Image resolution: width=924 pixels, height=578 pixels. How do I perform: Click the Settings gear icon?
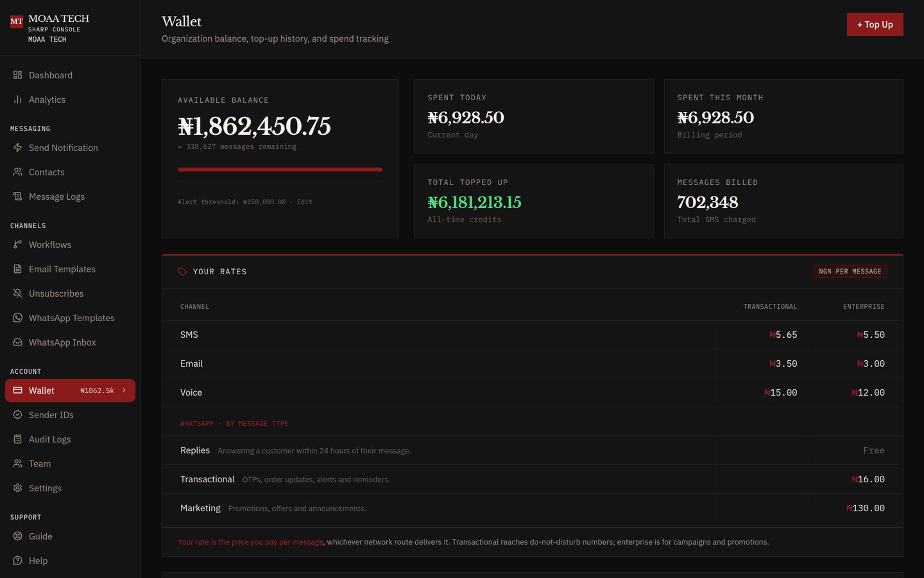click(18, 488)
